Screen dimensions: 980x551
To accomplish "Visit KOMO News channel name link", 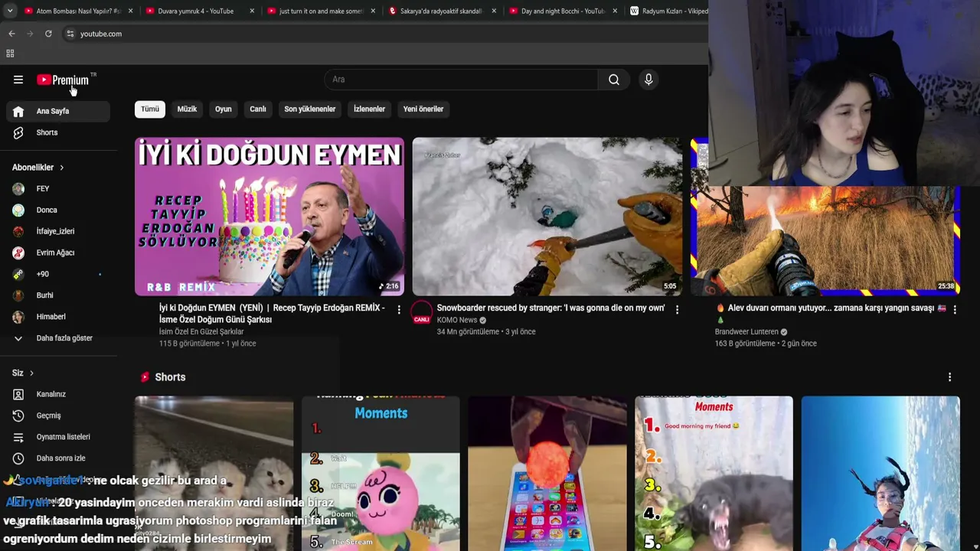I will click(x=457, y=321).
